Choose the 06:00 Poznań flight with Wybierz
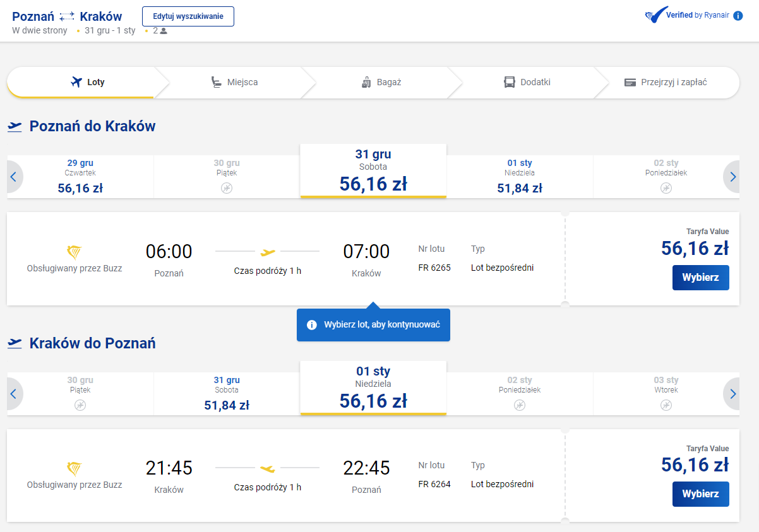 pos(700,278)
